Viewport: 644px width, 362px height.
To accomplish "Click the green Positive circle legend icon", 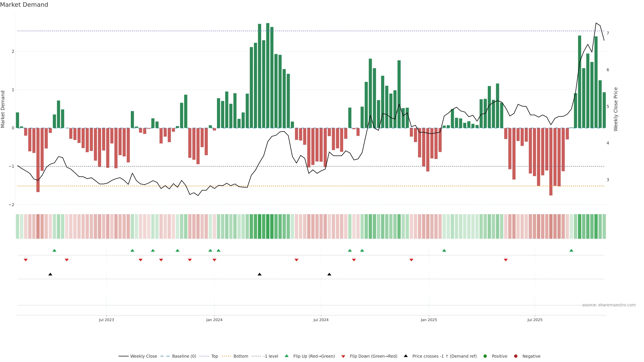I will pos(485,356).
